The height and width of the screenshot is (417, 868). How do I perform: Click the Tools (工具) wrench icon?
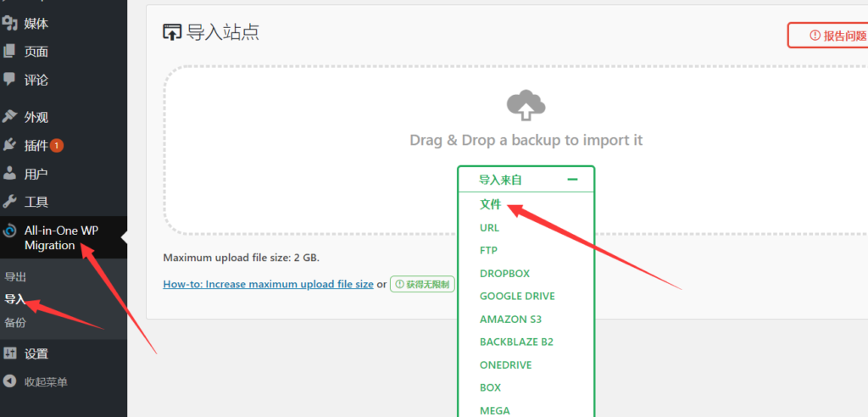[10, 202]
